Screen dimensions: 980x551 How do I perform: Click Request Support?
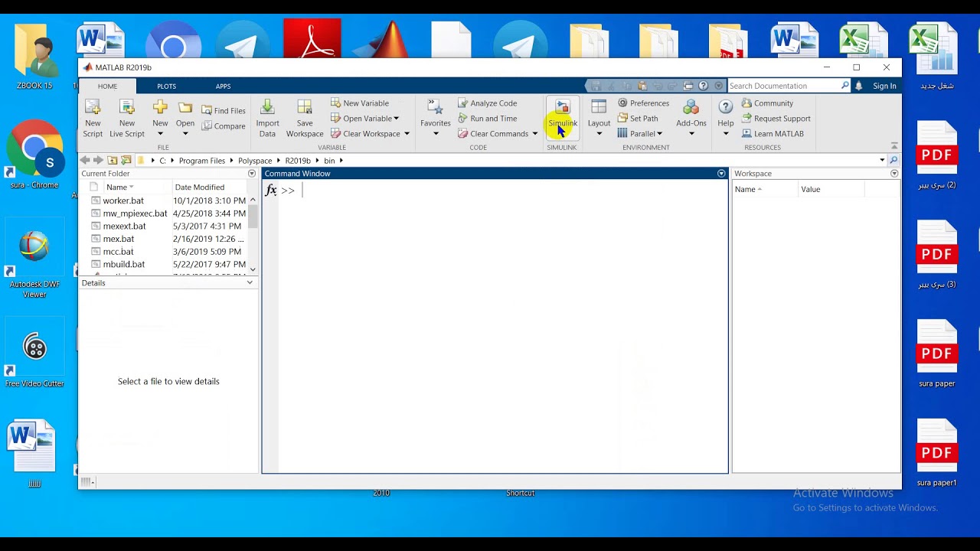[776, 119]
